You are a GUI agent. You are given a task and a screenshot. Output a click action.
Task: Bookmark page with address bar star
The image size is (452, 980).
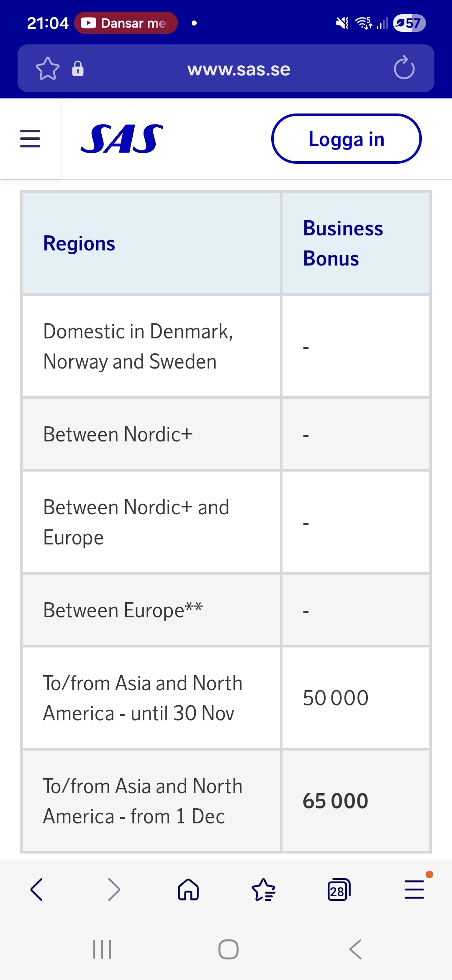point(47,68)
